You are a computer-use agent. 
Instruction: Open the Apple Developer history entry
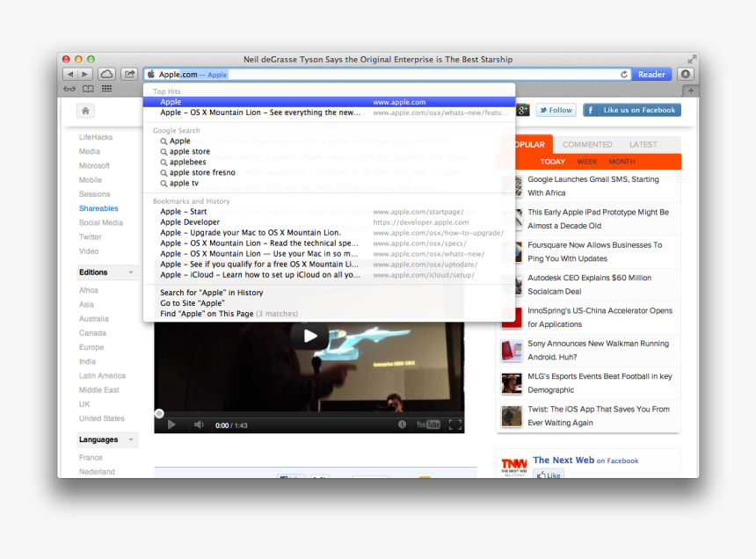[330, 222]
